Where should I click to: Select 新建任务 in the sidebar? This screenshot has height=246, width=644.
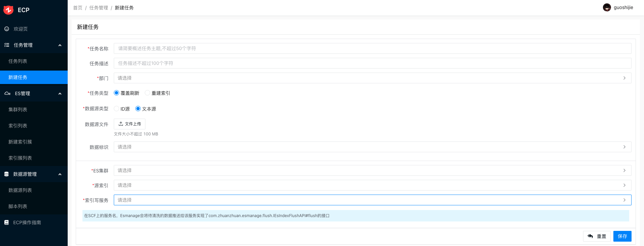[x=34, y=77]
